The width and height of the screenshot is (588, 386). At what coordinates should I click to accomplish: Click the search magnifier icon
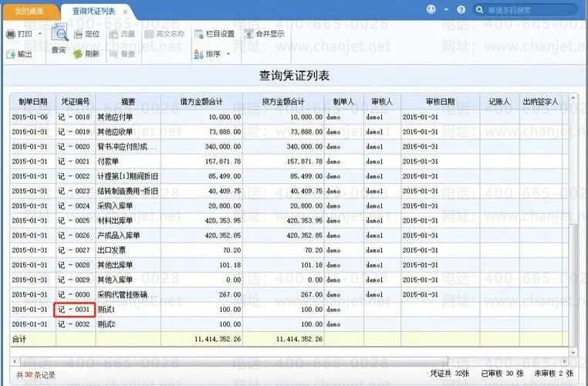(x=479, y=10)
